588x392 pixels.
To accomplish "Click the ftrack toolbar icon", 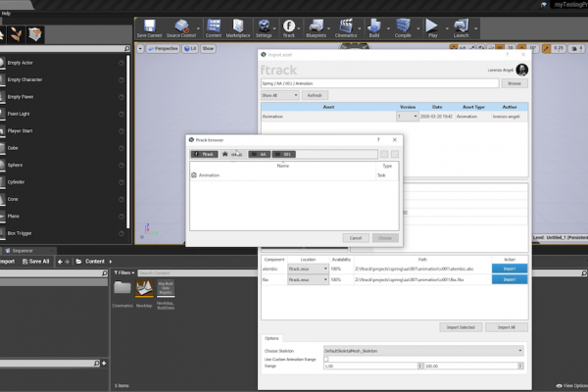I will [x=289, y=28].
